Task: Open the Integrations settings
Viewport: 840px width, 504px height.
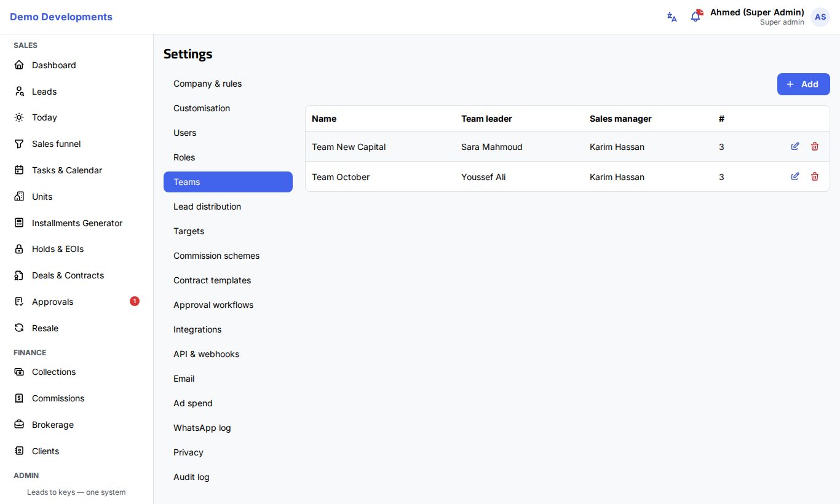Action: click(x=228, y=329)
